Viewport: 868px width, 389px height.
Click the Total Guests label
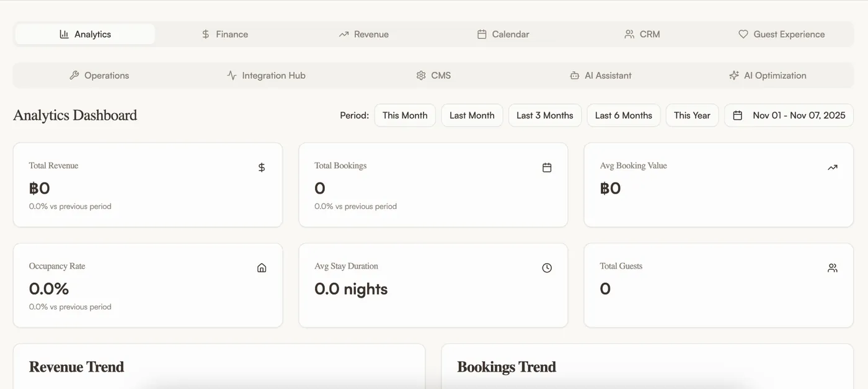click(621, 266)
